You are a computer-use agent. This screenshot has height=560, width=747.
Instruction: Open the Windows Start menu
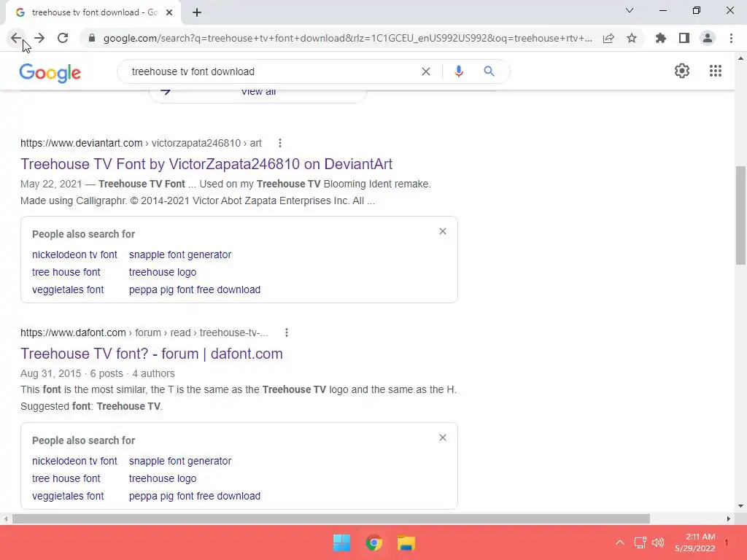(341, 542)
